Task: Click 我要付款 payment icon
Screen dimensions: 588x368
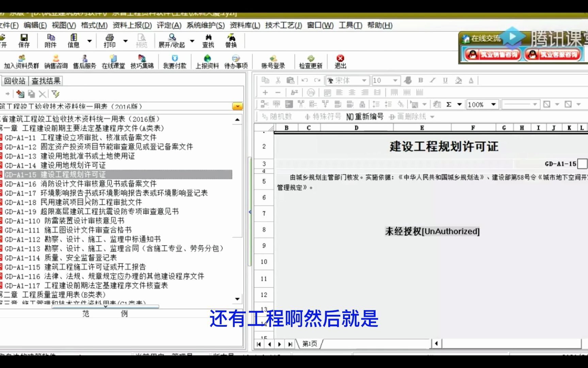Action: tap(175, 62)
